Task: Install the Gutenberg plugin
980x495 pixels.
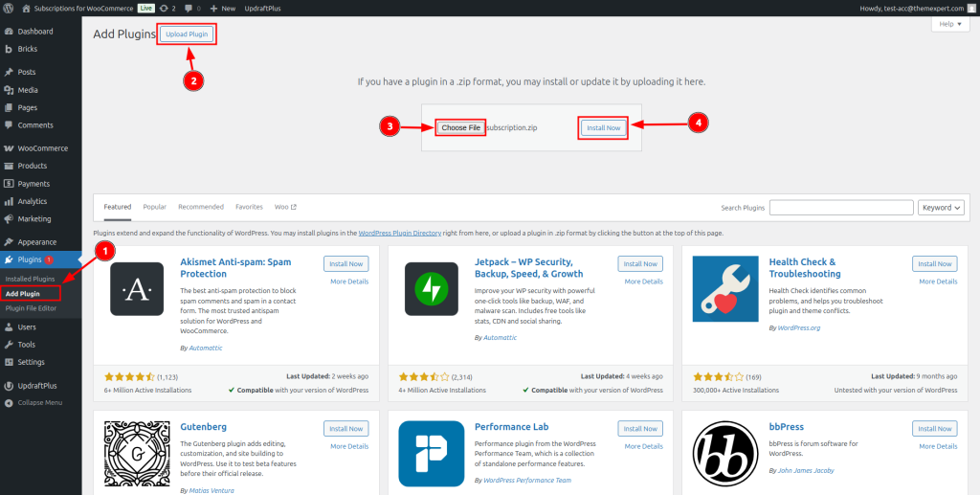Action: pyautogui.click(x=346, y=429)
